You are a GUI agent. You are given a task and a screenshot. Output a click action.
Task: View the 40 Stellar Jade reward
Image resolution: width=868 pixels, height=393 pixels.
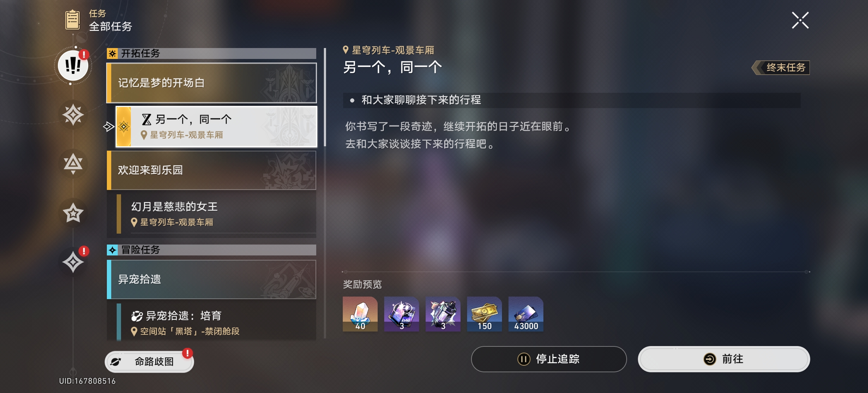360,314
